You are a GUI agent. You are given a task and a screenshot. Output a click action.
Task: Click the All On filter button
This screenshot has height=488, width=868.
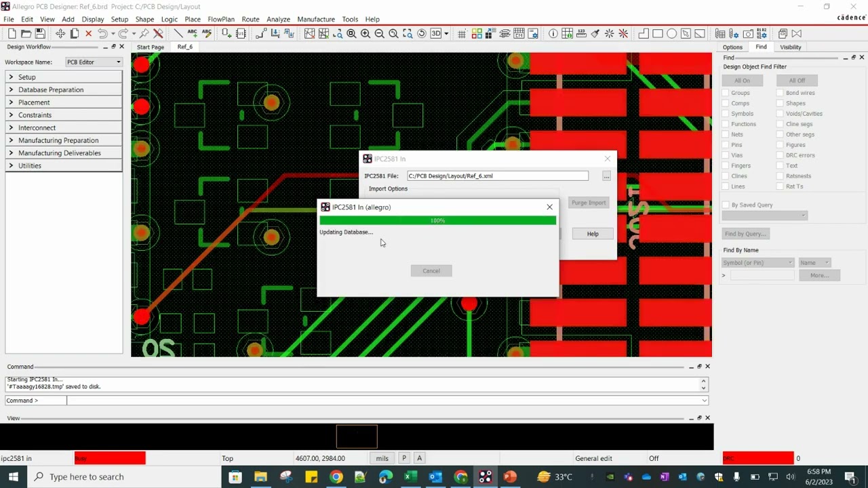point(743,81)
